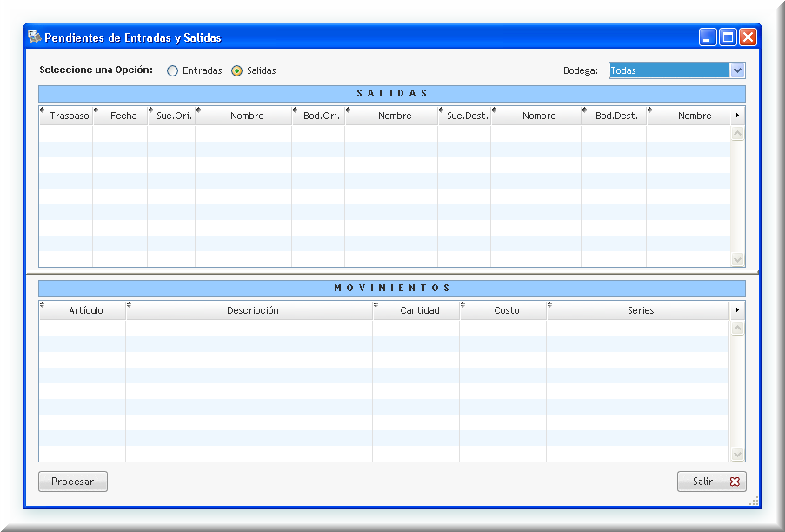Sort by the Series column header

point(638,310)
